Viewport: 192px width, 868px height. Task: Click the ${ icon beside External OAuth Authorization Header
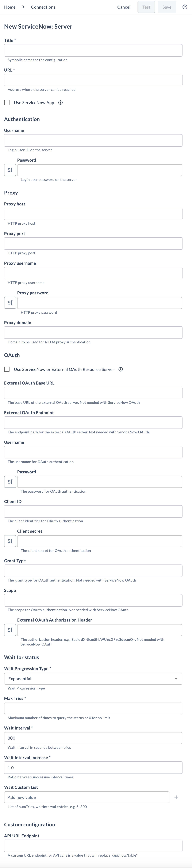point(10,630)
